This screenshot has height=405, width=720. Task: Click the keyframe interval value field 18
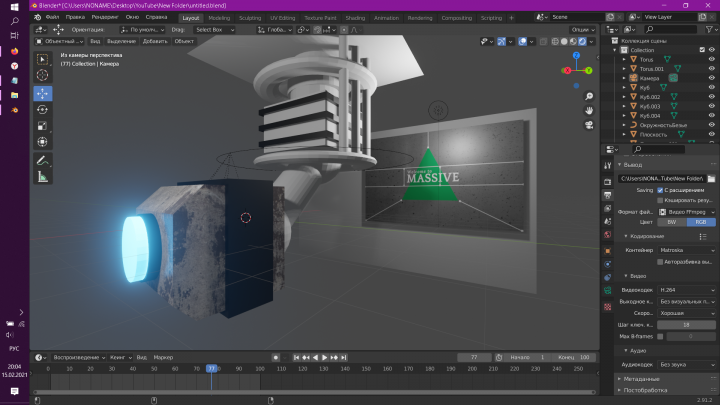tap(686, 325)
